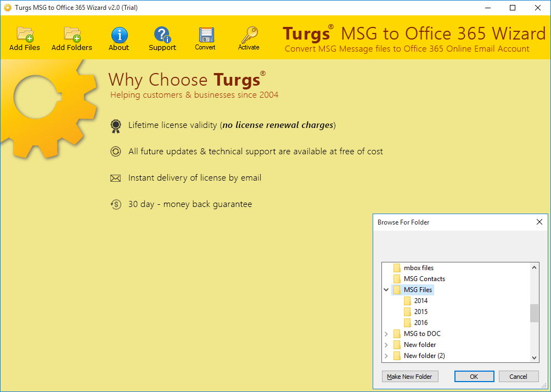Click the 2015 folder icon

[x=407, y=312]
